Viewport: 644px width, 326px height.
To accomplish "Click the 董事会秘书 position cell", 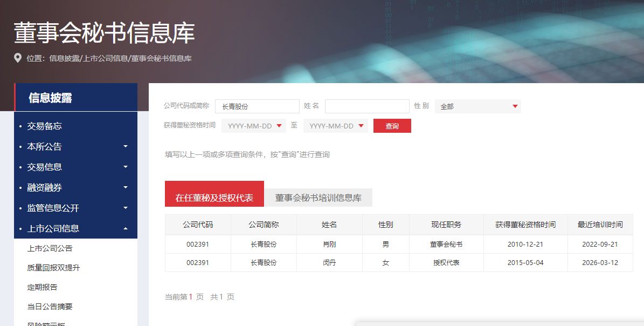I will coord(446,244).
